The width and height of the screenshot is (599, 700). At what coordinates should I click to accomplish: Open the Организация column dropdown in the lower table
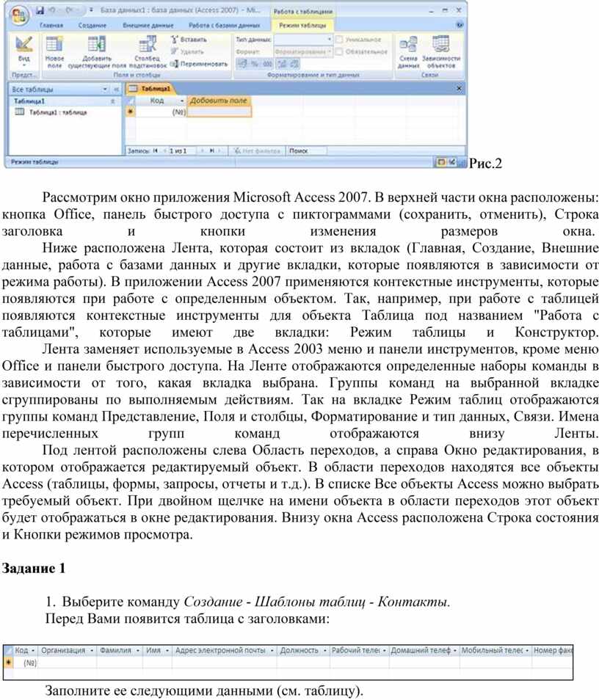92,651
